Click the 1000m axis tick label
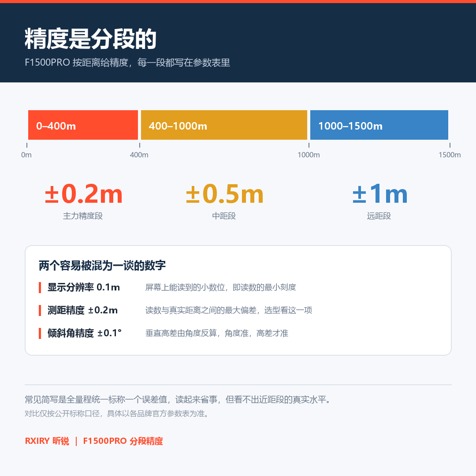476x476 pixels. click(x=309, y=155)
